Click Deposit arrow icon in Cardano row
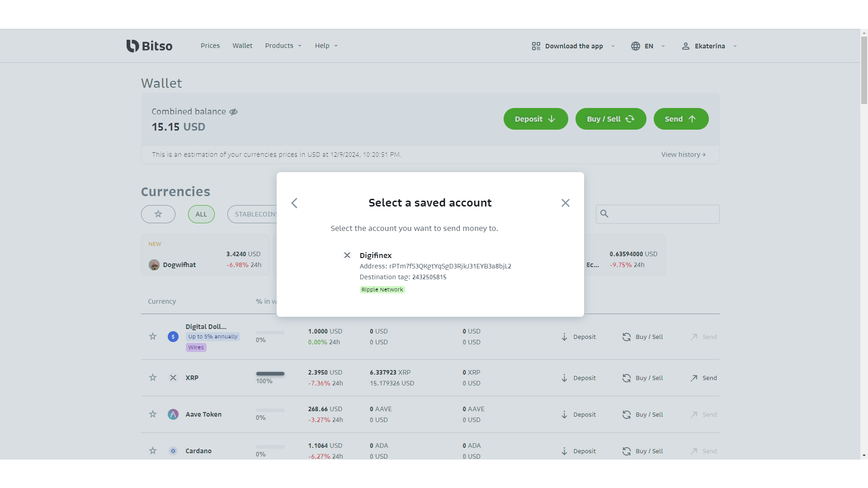The height and width of the screenshot is (488, 868). [564, 451]
